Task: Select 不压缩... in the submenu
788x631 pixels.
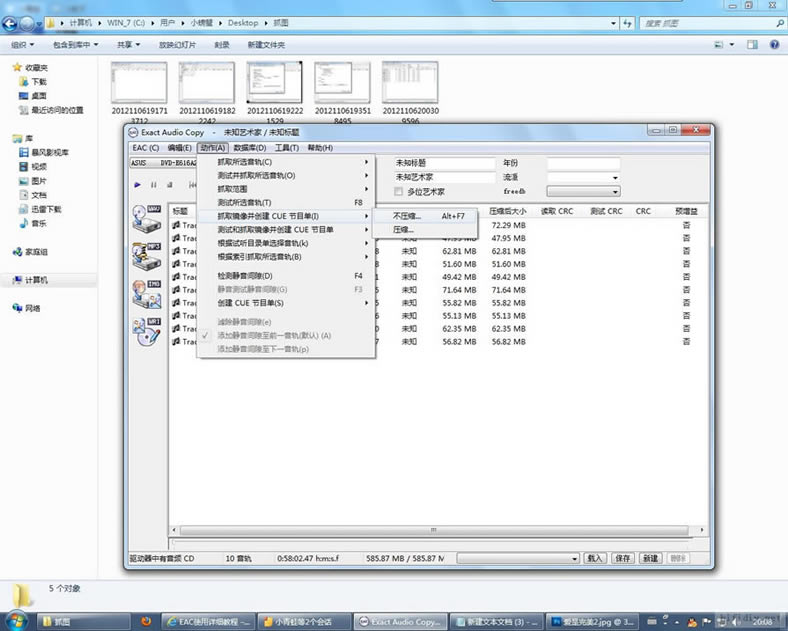Action: [x=407, y=216]
